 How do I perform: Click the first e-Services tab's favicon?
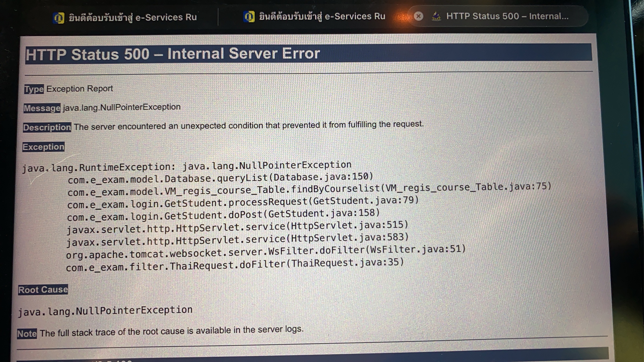coord(59,18)
